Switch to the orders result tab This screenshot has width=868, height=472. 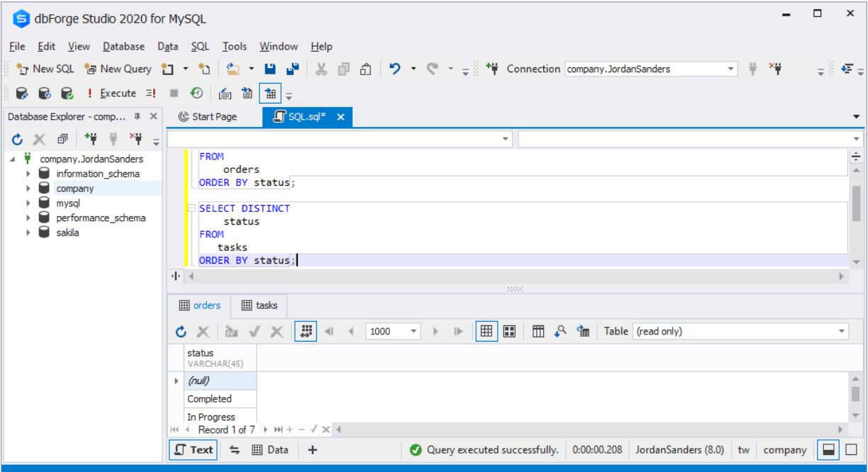[x=200, y=305]
